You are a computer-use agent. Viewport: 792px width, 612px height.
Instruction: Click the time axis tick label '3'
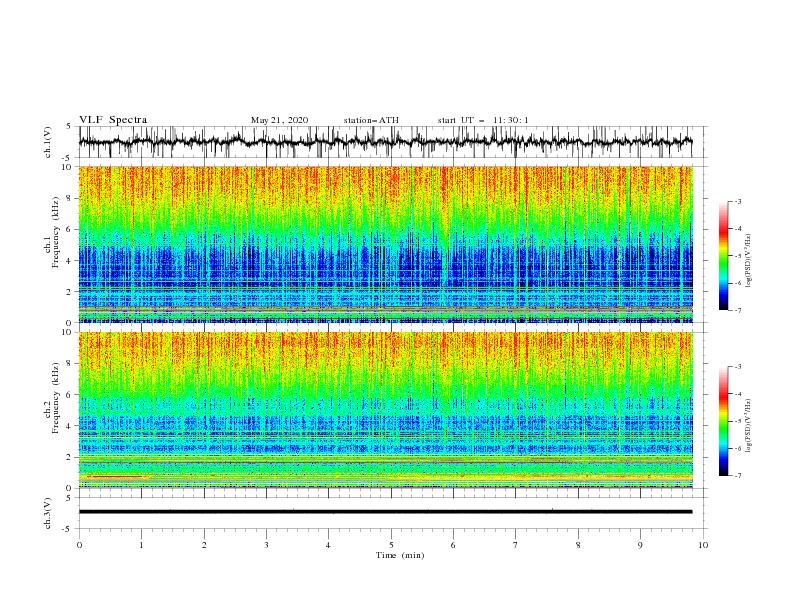[266, 545]
